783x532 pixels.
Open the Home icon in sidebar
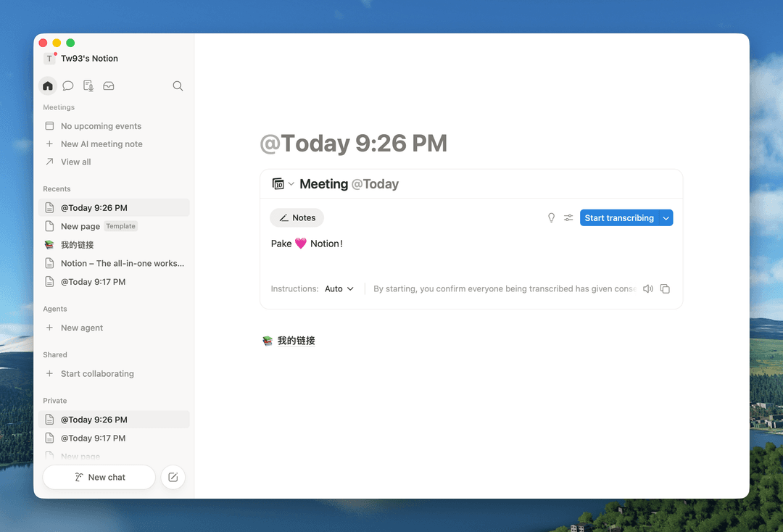click(x=48, y=86)
